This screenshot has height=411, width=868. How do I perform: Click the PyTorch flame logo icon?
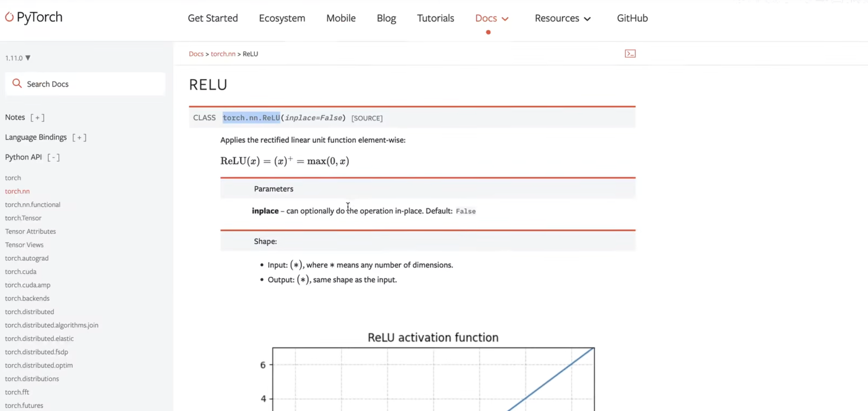coord(9,17)
